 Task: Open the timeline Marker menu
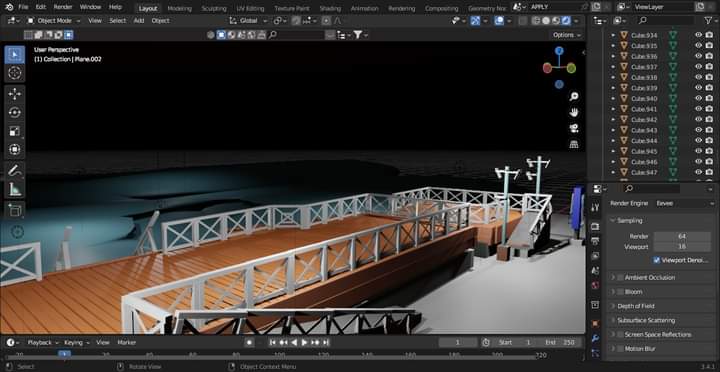point(127,343)
